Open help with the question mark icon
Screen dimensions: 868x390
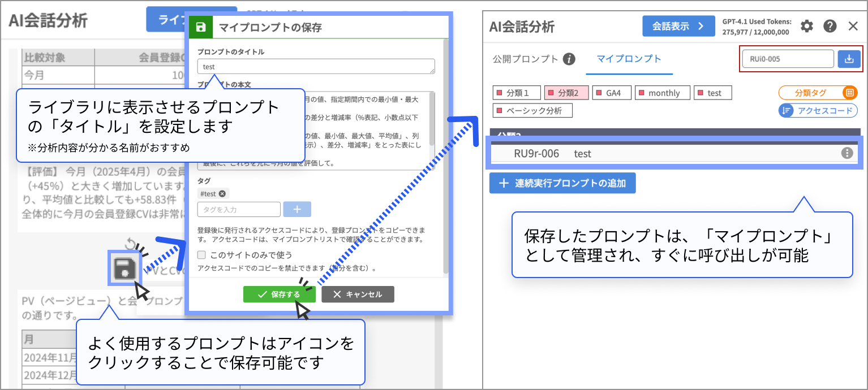tap(830, 26)
